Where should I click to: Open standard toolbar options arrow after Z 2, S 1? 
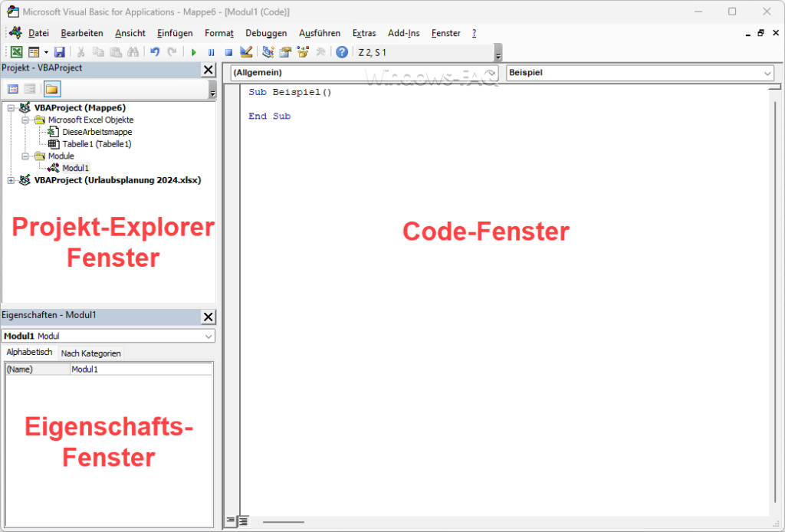tap(498, 54)
